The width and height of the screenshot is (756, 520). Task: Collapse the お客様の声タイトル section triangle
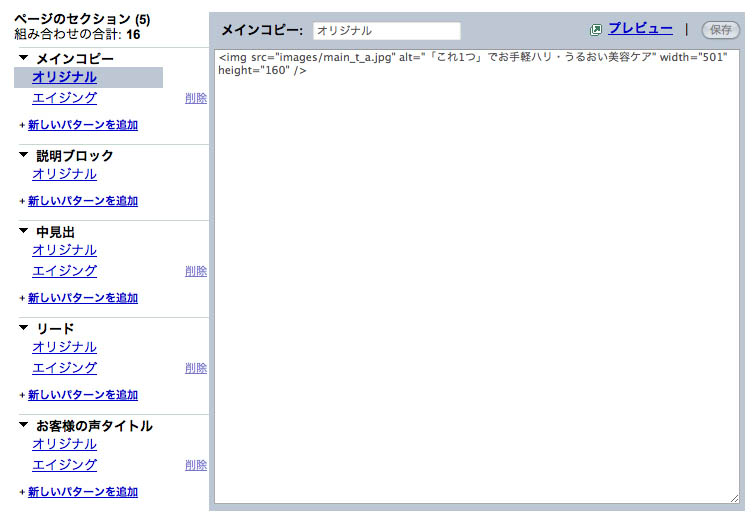23,425
